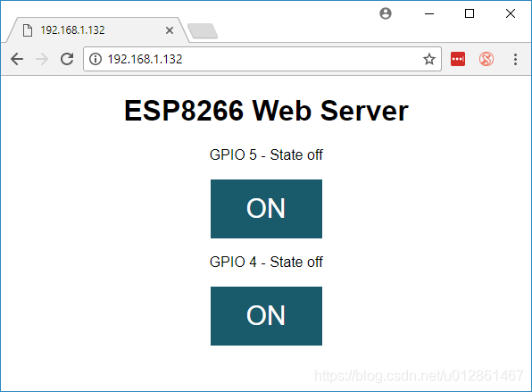The width and height of the screenshot is (532, 392).
Task: Click the ESP8266 Web Server heading
Action: [x=266, y=111]
